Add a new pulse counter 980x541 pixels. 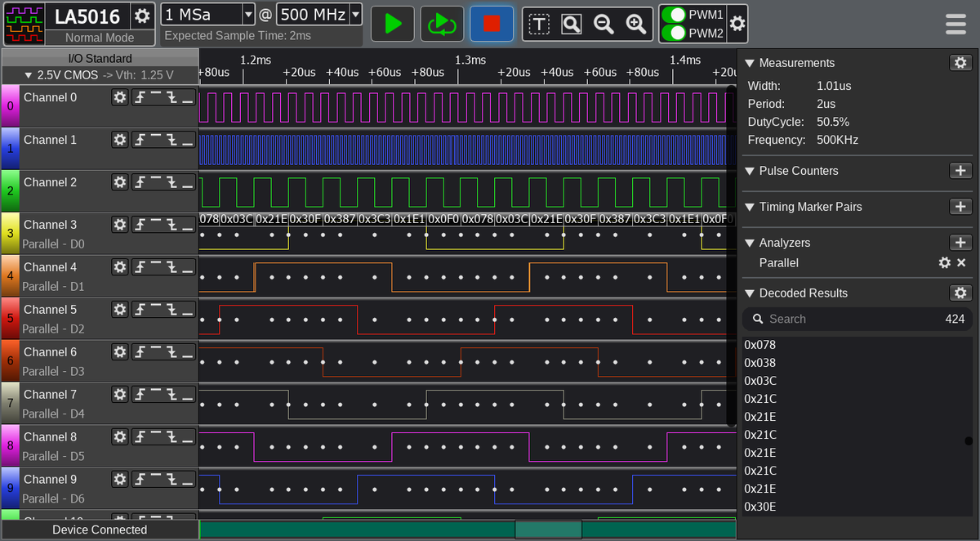[x=960, y=171]
